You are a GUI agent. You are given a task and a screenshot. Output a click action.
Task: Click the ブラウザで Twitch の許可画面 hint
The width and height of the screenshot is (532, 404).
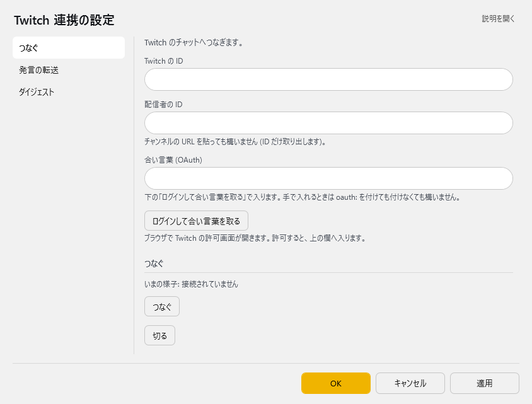point(255,238)
